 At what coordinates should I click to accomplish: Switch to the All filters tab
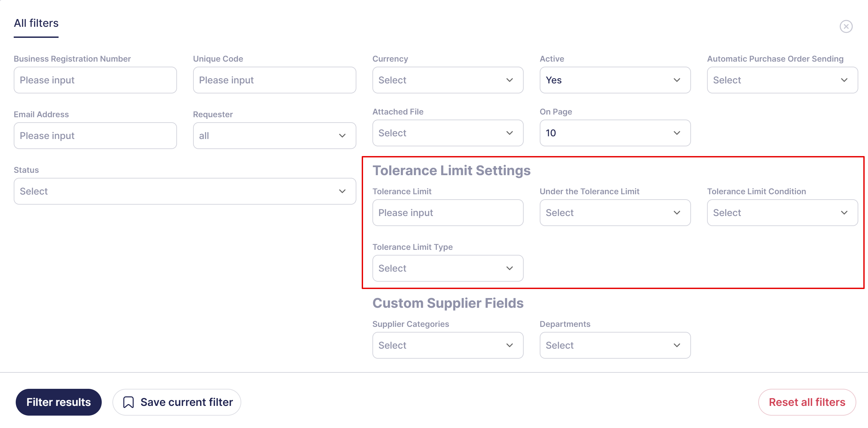pos(36,23)
